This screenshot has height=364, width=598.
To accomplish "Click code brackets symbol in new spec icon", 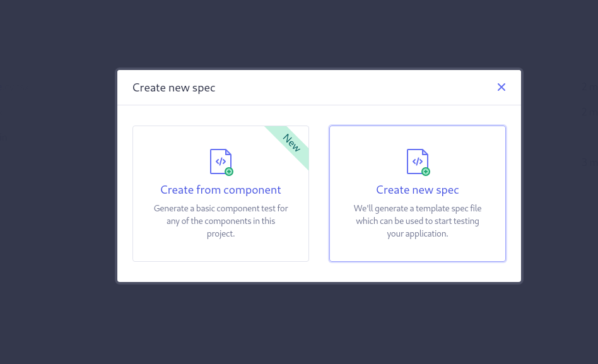I will point(417,161).
